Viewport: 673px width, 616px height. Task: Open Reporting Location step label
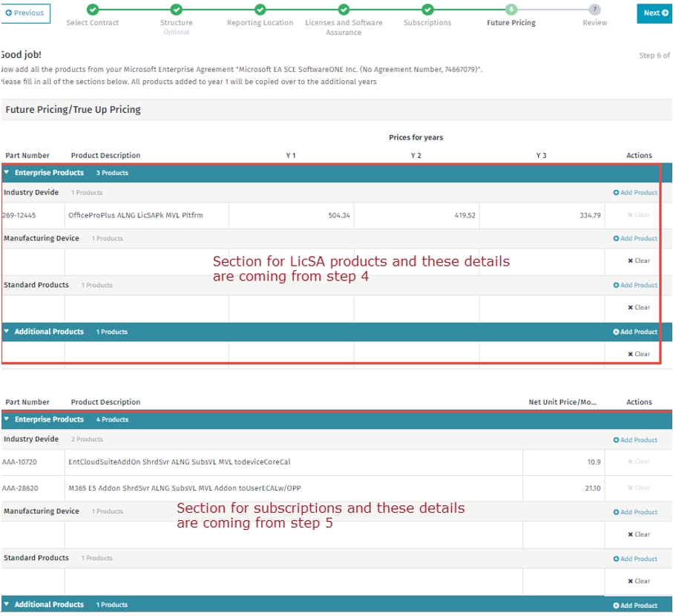pyautogui.click(x=260, y=23)
